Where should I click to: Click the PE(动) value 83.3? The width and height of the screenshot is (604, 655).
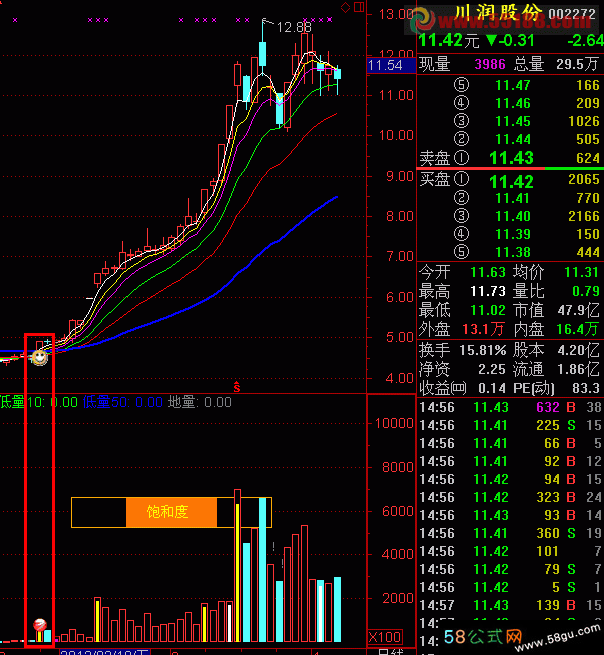(586, 388)
